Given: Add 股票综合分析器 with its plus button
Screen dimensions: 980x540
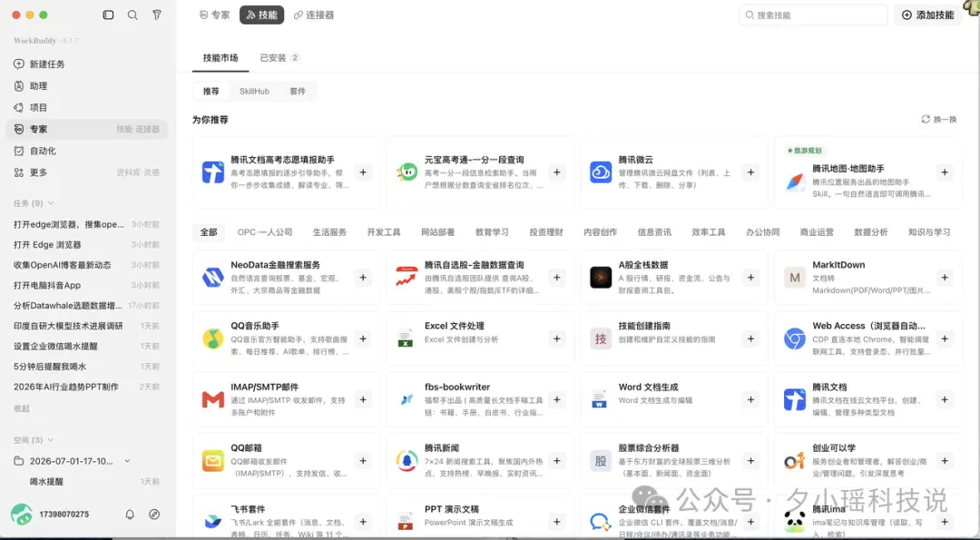Looking at the screenshot, I should click(750, 461).
